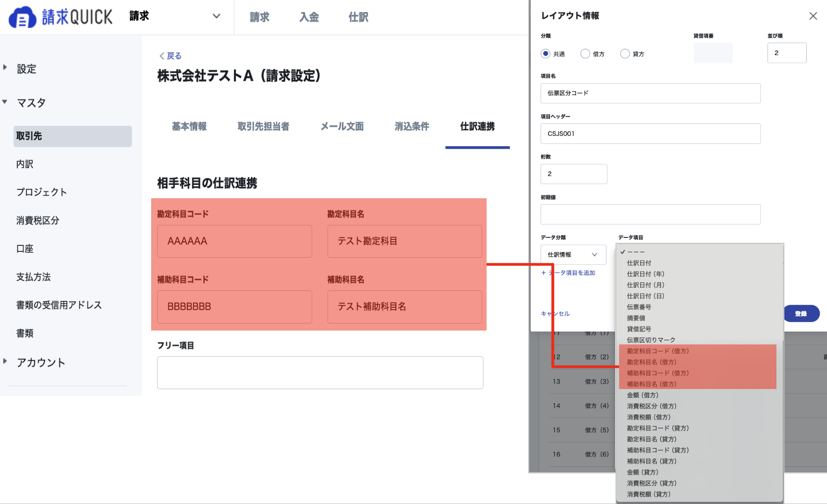Click table row 15 借方 (5)
Viewport: 827px width, 504px height.
[x=581, y=430]
